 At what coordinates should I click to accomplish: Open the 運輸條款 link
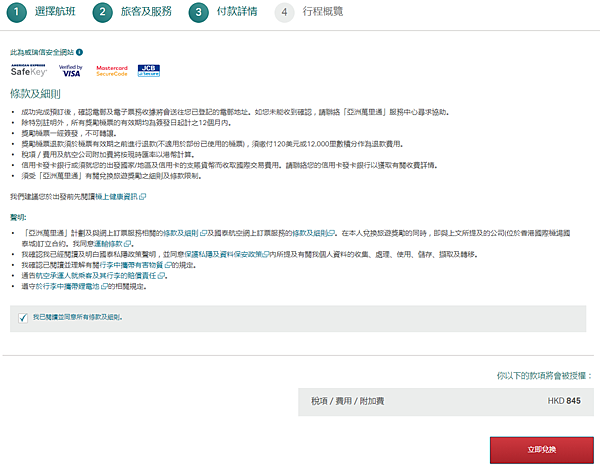[x=113, y=244]
